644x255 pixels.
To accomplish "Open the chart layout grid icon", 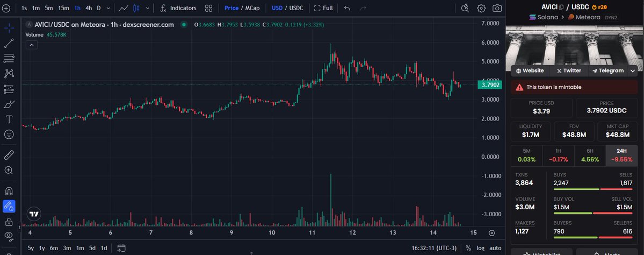I will (208, 8).
